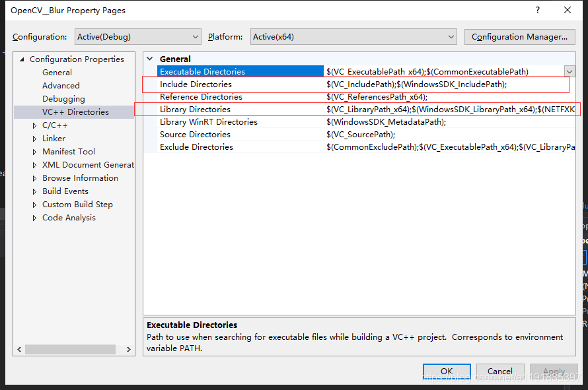Select the Include Directories property
Image resolution: width=588 pixels, height=390 pixels.
click(x=196, y=84)
